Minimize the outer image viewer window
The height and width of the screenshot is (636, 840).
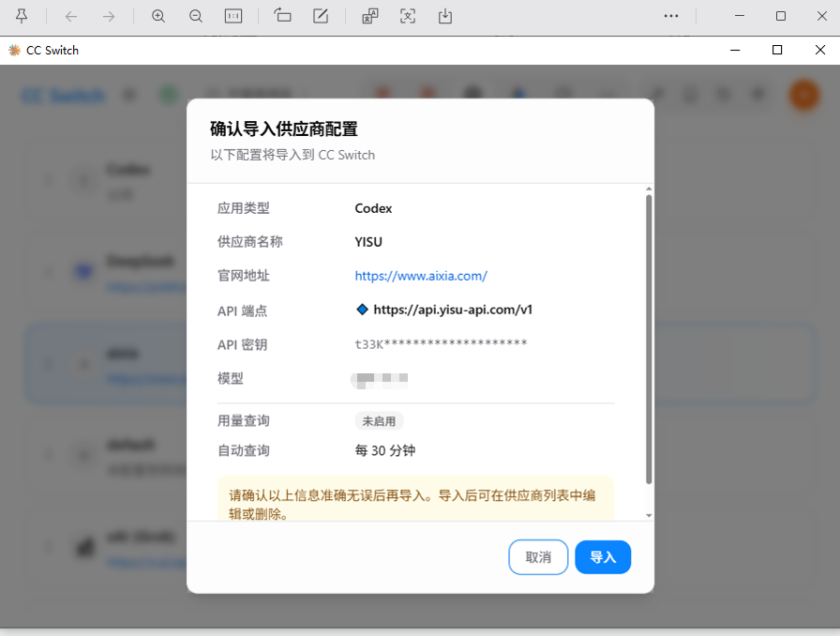click(x=740, y=16)
